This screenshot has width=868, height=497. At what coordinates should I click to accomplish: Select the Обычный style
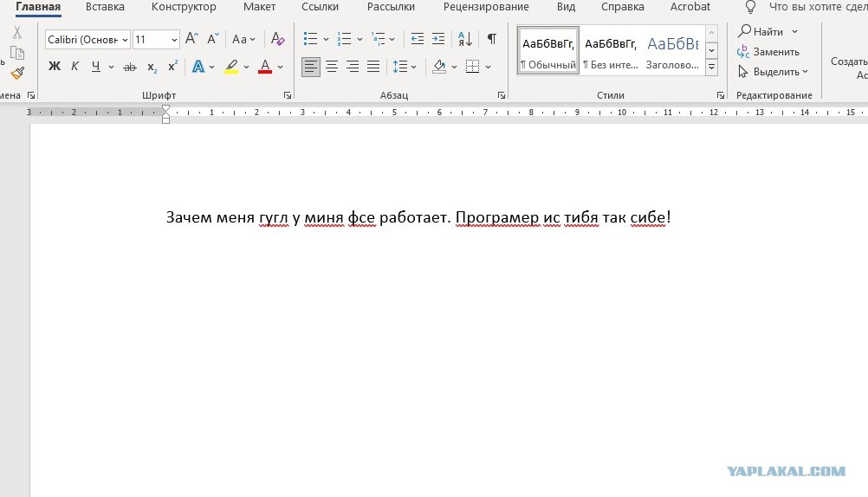pyautogui.click(x=548, y=50)
